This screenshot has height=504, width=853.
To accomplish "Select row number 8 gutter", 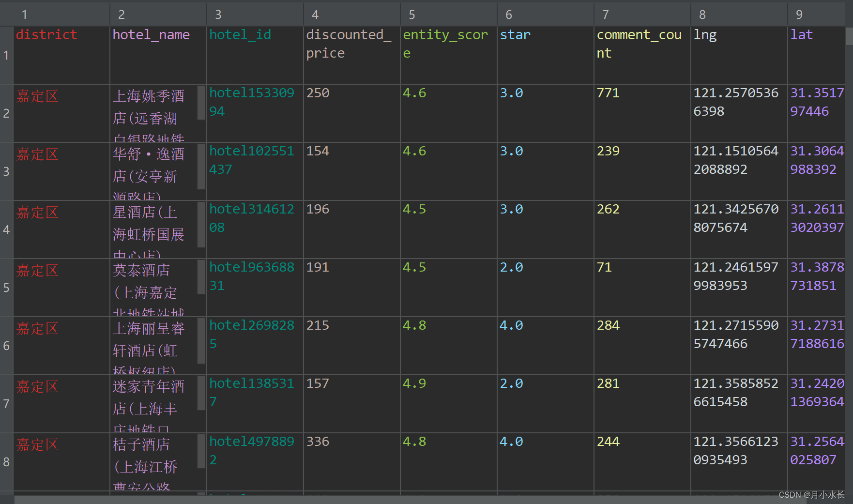I will pyautogui.click(x=6, y=462).
